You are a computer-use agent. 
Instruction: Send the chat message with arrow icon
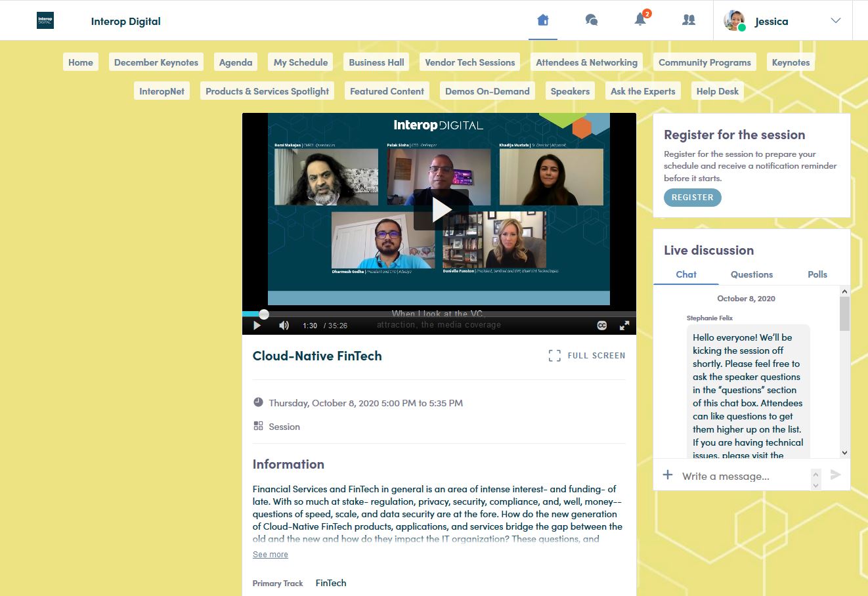pos(835,475)
